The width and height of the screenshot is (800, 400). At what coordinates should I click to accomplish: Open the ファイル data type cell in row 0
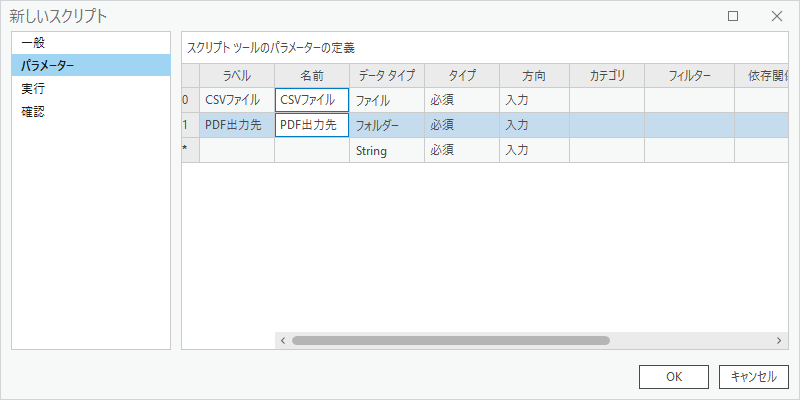[387, 100]
